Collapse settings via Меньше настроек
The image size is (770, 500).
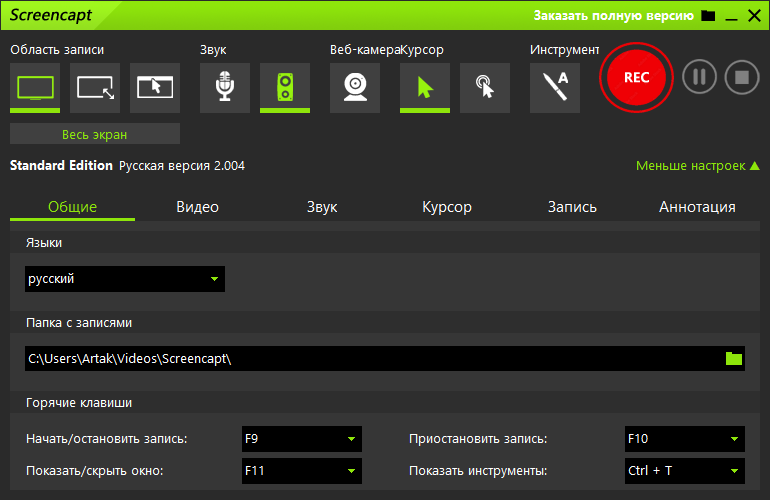tap(697, 166)
